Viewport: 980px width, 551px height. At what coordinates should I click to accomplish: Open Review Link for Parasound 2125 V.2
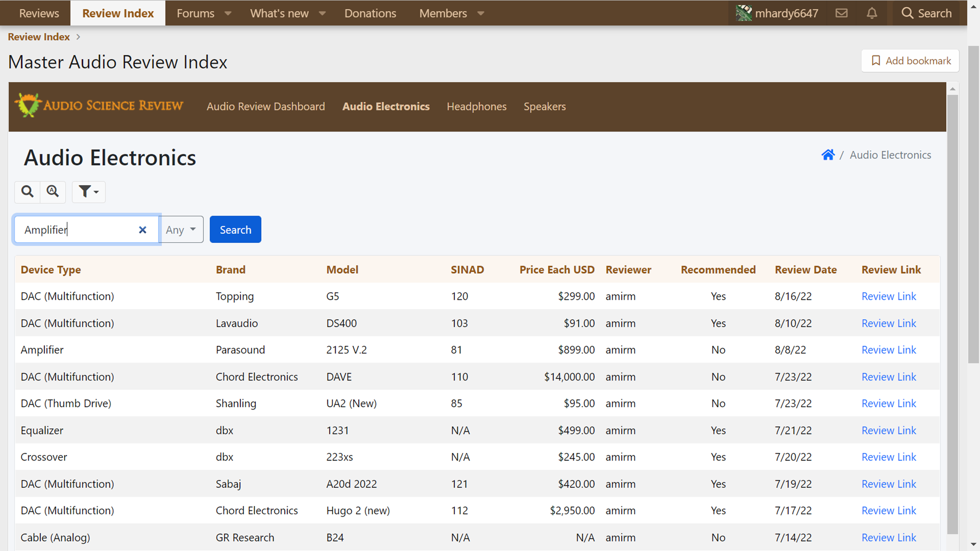(888, 350)
